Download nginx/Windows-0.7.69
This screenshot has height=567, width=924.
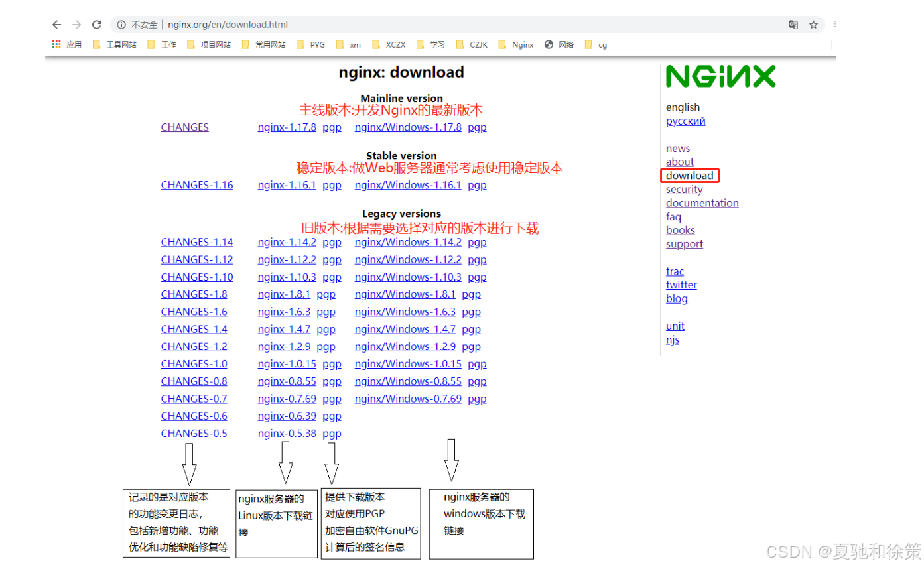click(408, 399)
